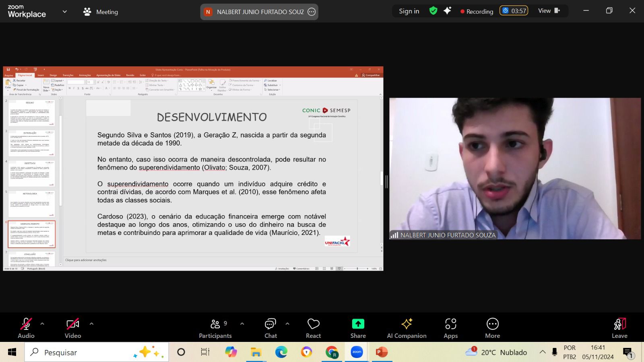Leave the meeting

619,328
